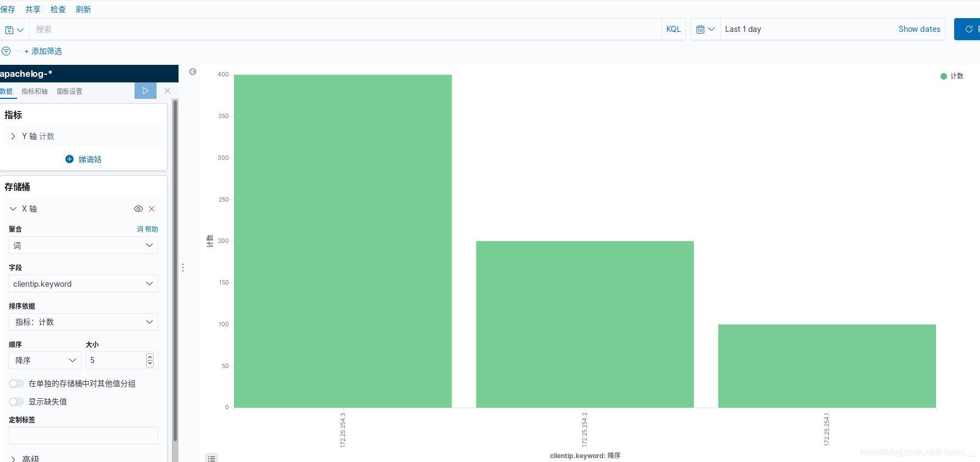Viewport: 980px width, 462px height.
Task: Click the sidebar vertical scrollbar
Action: [175, 270]
